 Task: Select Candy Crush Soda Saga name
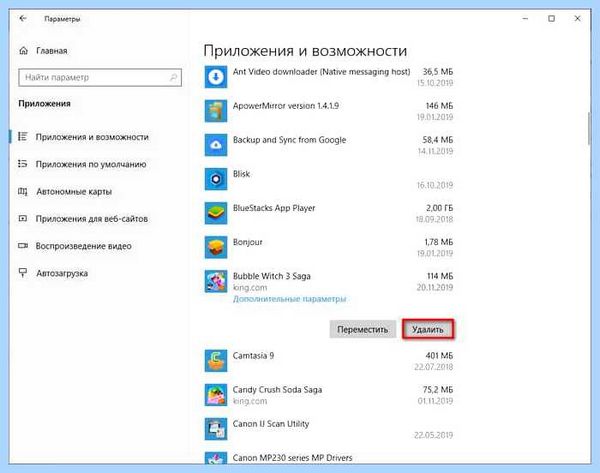[277, 390]
